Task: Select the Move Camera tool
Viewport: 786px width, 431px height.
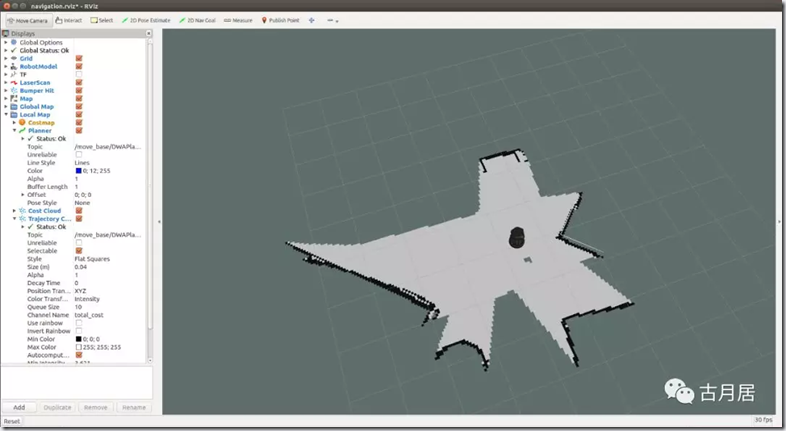Action: [x=28, y=21]
